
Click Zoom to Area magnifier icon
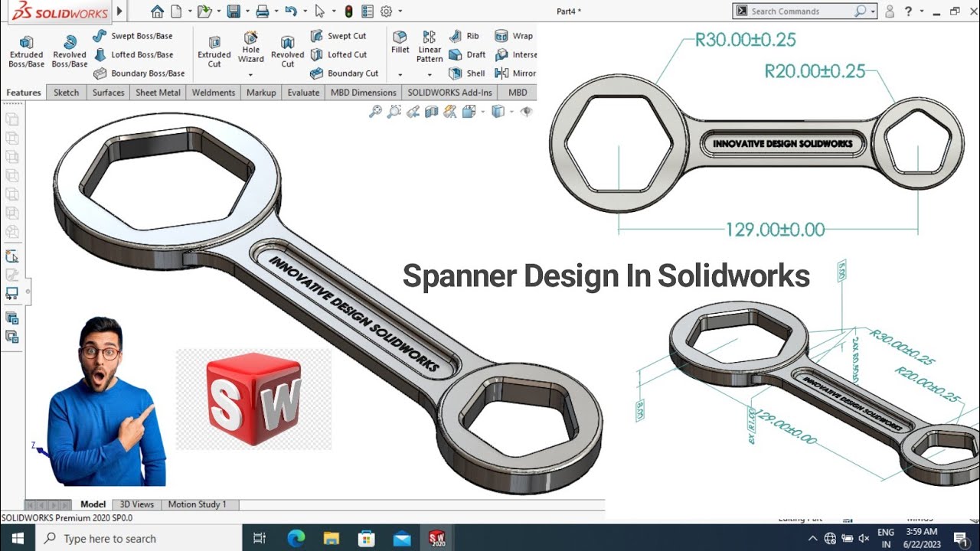point(394,112)
